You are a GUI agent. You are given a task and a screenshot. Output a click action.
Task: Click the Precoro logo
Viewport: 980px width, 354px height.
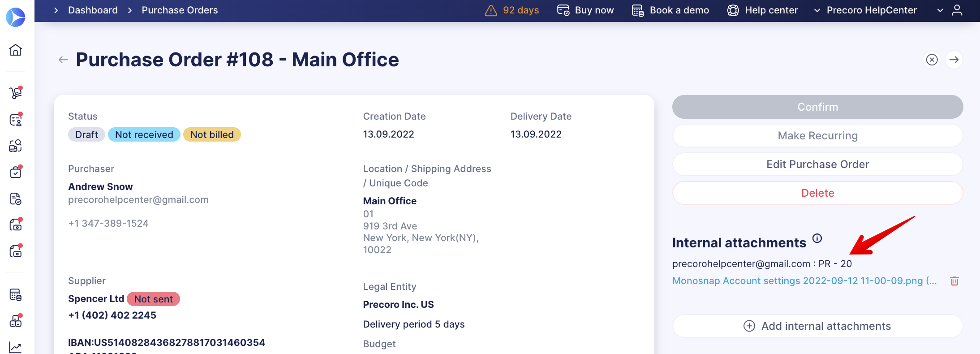click(x=16, y=17)
